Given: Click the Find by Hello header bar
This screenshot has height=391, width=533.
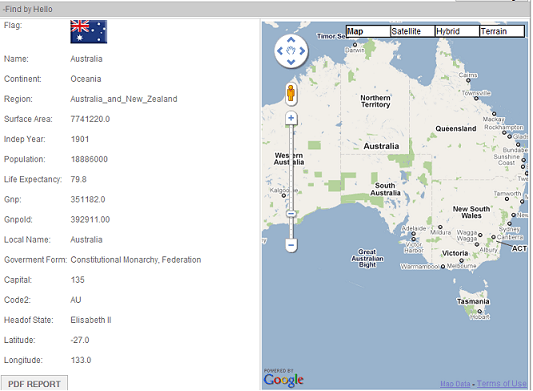Looking at the screenshot, I should pyautogui.click(x=265, y=9).
